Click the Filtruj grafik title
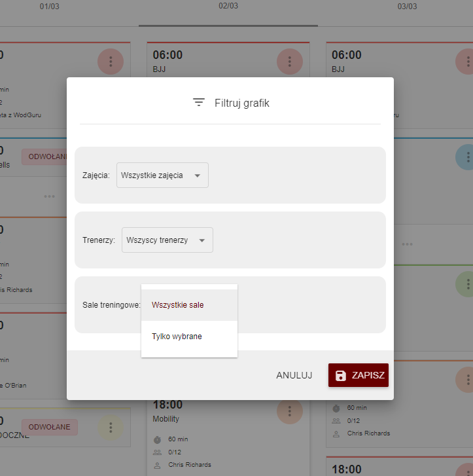The image size is (473, 476). pyautogui.click(x=242, y=103)
